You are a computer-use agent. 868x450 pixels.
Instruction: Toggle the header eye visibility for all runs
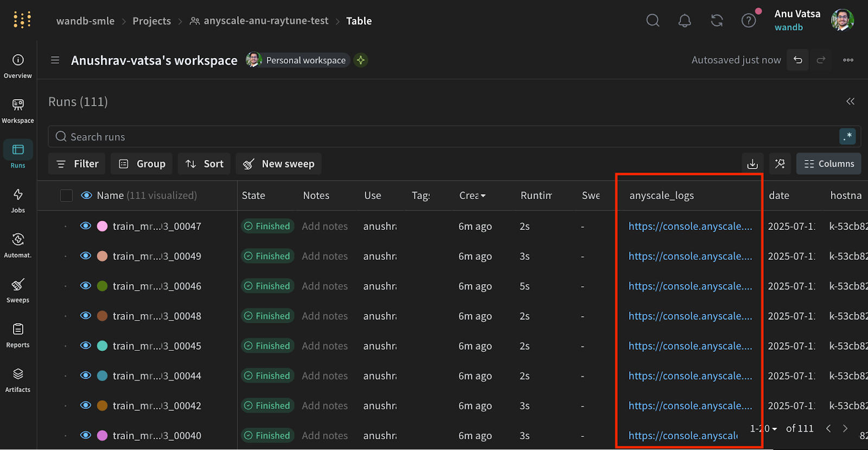pos(86,195)
